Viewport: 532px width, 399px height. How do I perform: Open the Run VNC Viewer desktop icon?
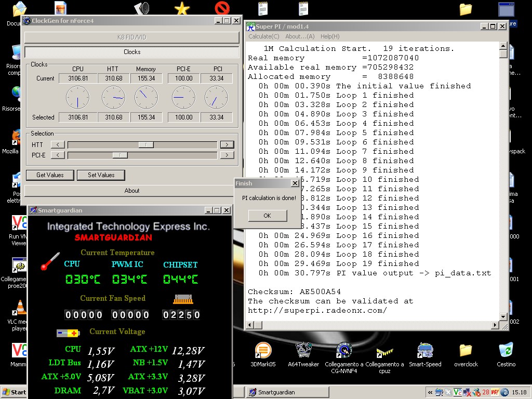pos(19,223)
